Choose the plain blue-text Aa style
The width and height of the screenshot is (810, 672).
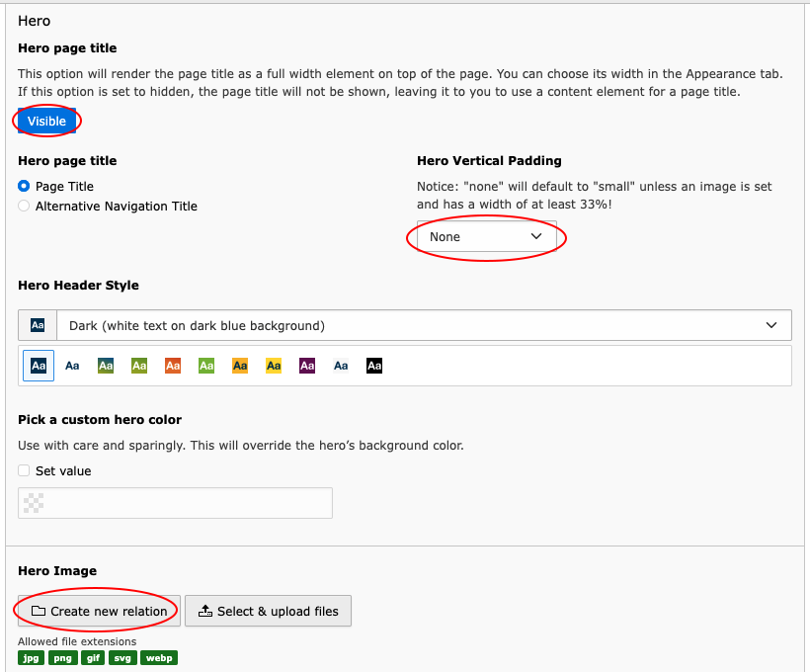(x=72, y=366)
